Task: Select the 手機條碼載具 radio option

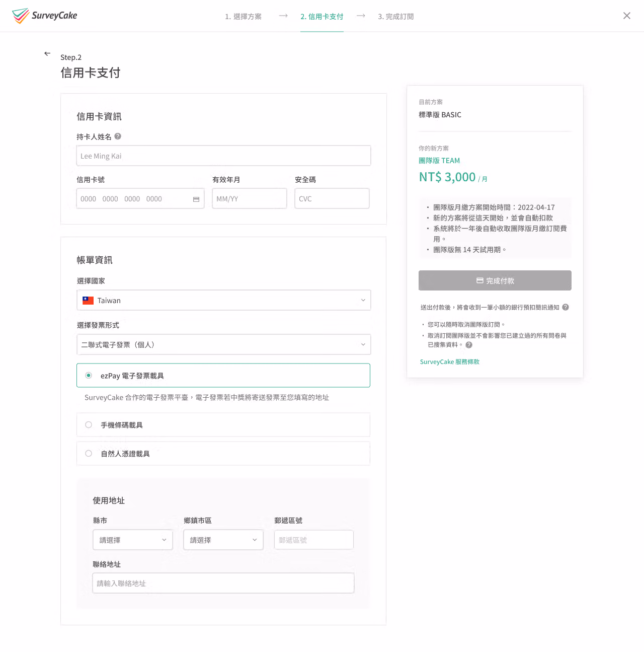Action: 223,425
